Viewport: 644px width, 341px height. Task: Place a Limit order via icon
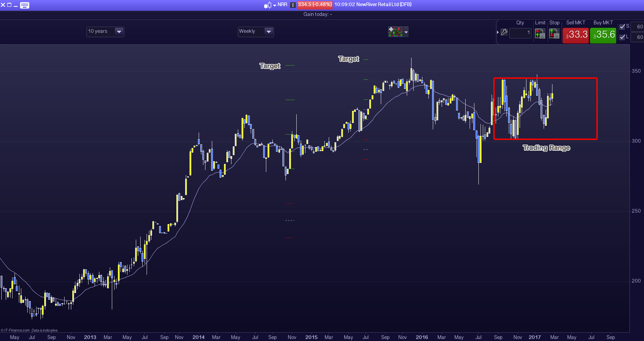(540, 33)
